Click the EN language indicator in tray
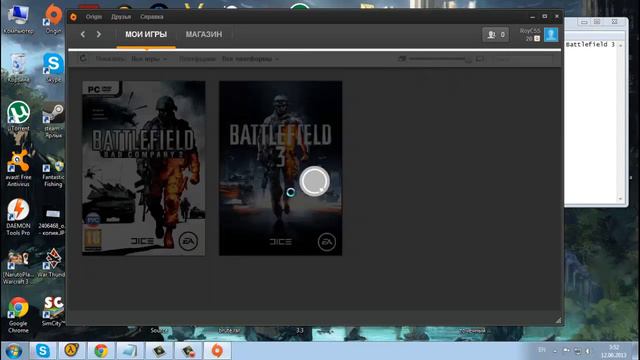This screenshot has width=640, height=360. (542, 350)
